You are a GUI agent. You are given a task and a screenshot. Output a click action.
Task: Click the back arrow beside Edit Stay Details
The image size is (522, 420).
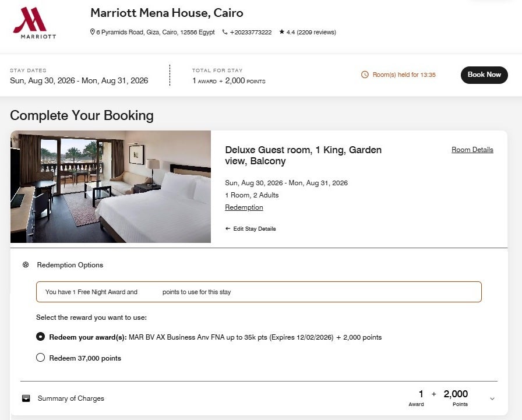(x=228, y=229)
